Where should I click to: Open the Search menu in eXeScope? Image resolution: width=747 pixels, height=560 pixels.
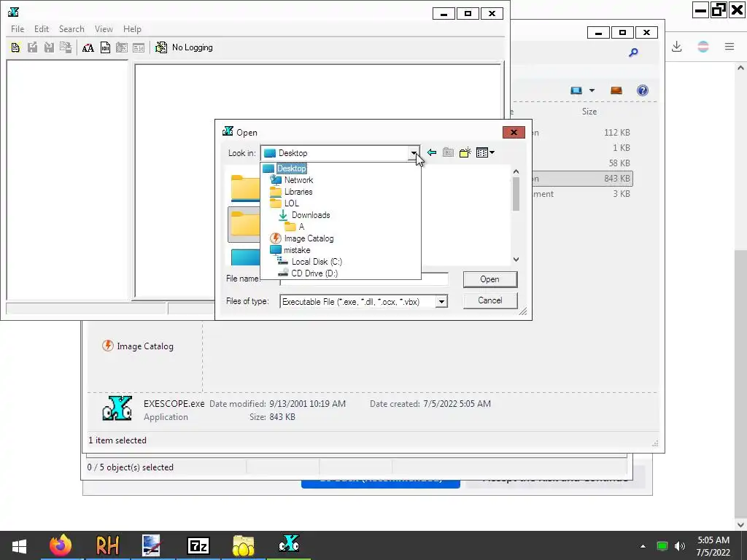[71, 29]
